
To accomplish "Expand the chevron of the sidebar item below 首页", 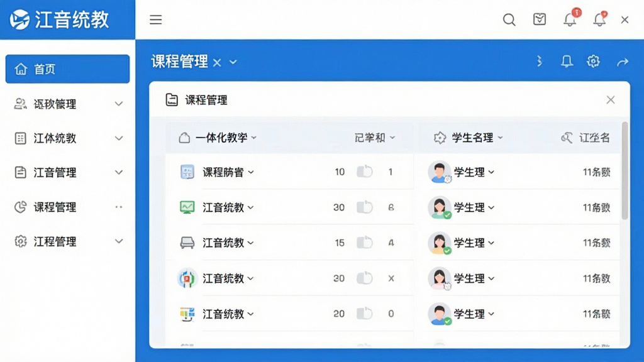I will point(119,104).
